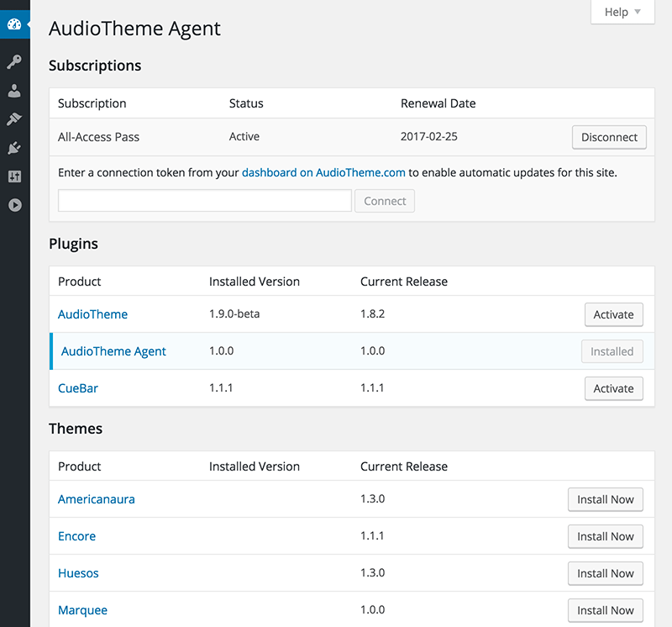Click the Connect button
This screenshot has height=627, width=672.
tap(385, 201)
